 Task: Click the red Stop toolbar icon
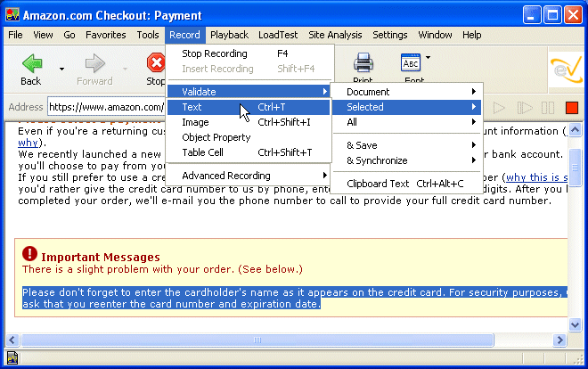tap(156, 62)
